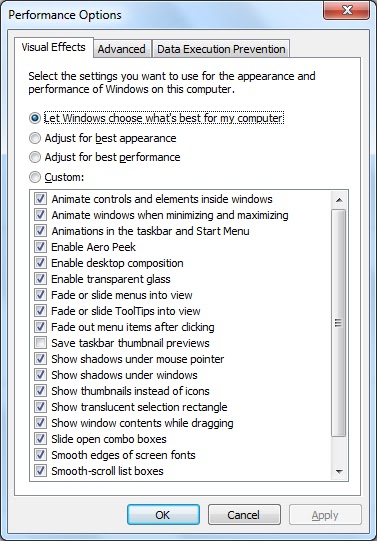The width and height of the screenshot is (377, 541).
Task: Open the Data Execution Prevention tab
Action: click(x=221, y=49)
